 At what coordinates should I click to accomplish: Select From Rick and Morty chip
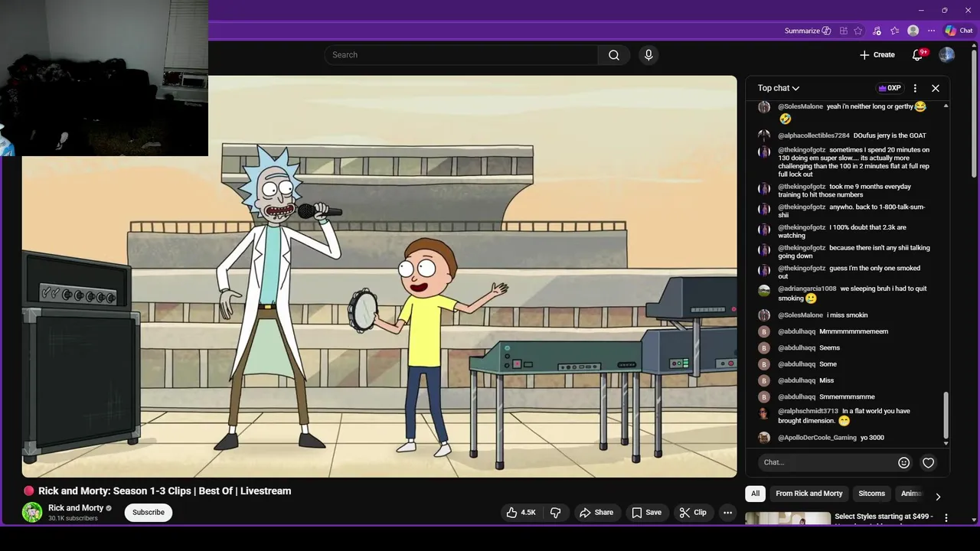pyautogui.click(x=808, y=494)
